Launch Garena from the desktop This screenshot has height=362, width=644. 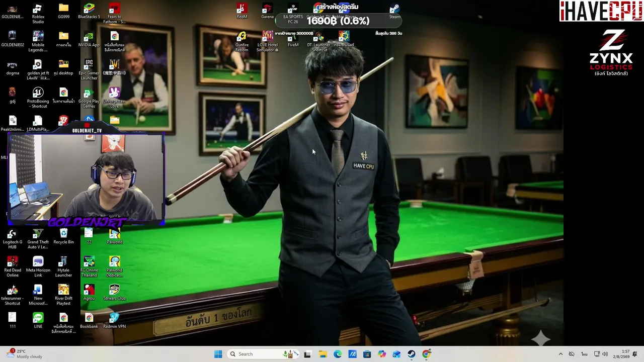[268, 11]
